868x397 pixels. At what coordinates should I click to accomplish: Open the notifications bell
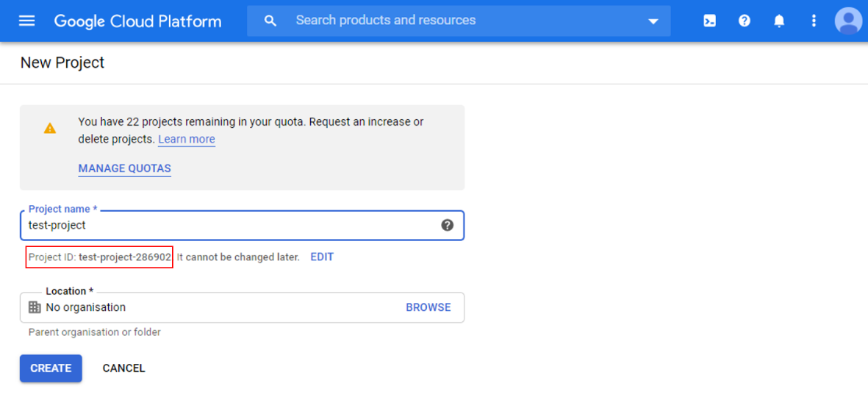tap(779, 21)
